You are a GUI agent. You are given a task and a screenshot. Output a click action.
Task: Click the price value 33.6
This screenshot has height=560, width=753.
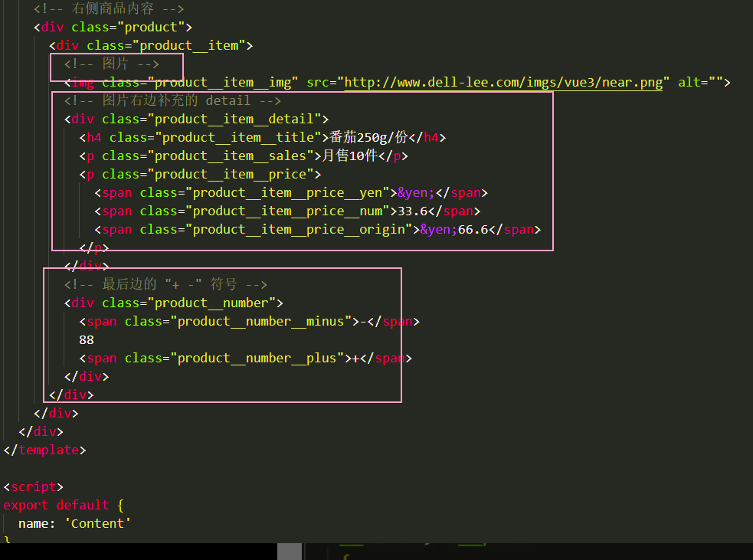tap(412, 211)
